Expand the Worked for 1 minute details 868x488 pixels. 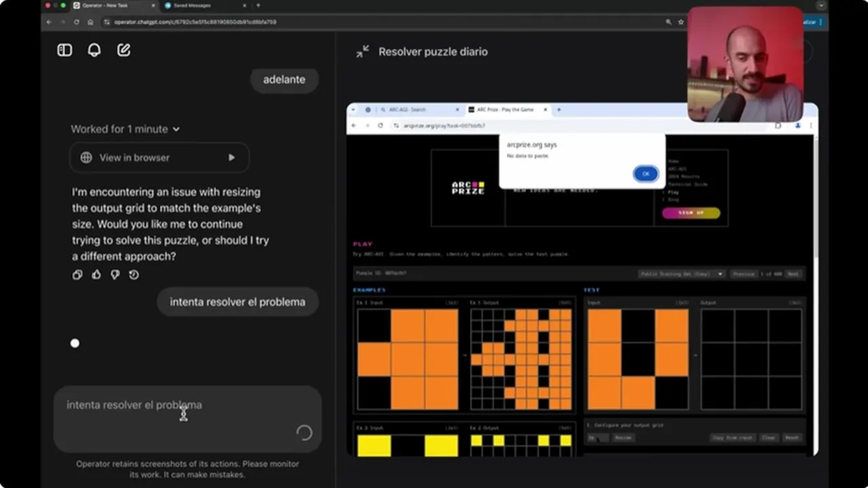[125, 129]
